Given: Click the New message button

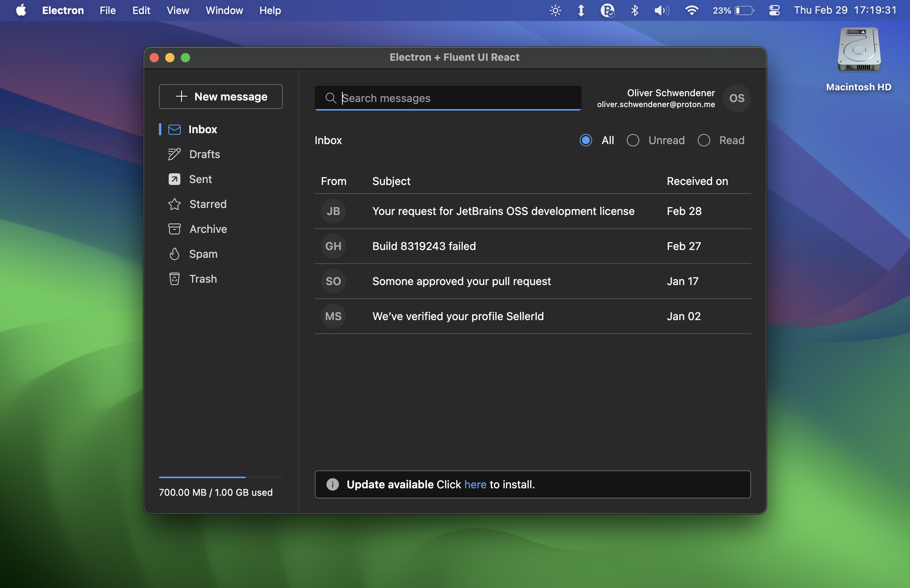Looking at the screenshot, I should [x=220, y=97].
